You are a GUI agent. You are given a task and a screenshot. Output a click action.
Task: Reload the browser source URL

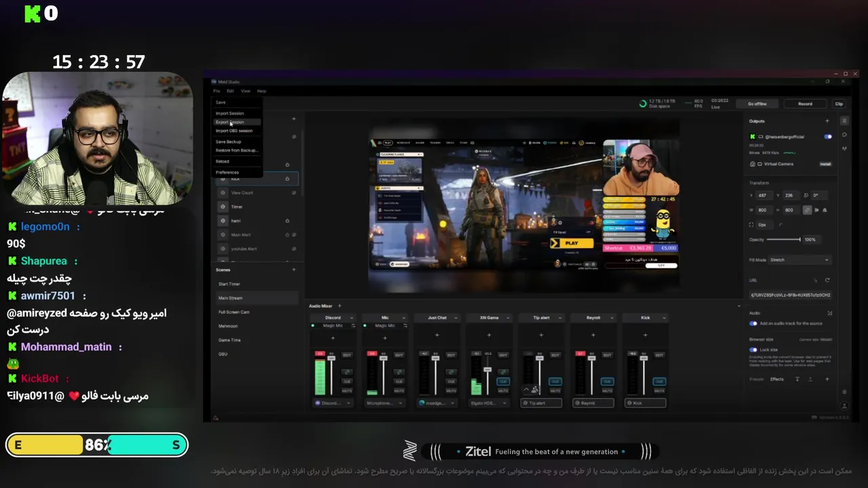pyautogui.click(x=827, y=280)
